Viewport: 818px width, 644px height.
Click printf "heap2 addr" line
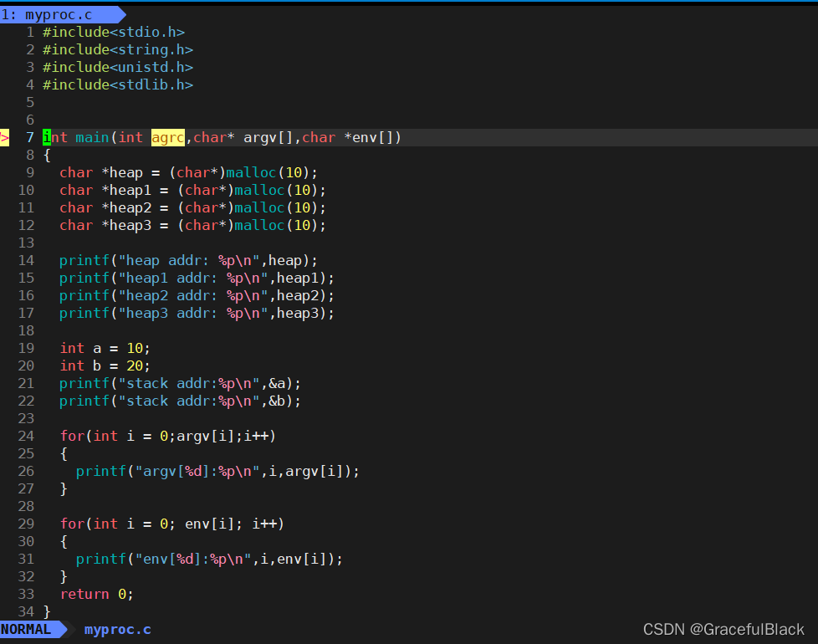pyautogui.click(x=197, y=296)
